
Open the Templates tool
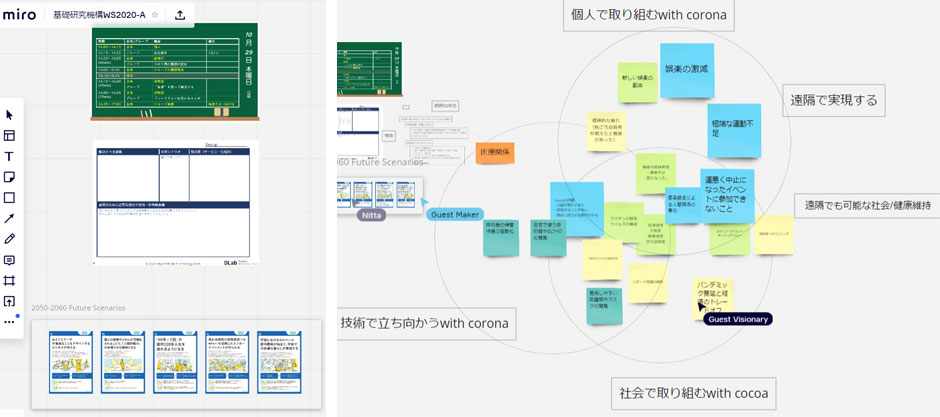9,135
